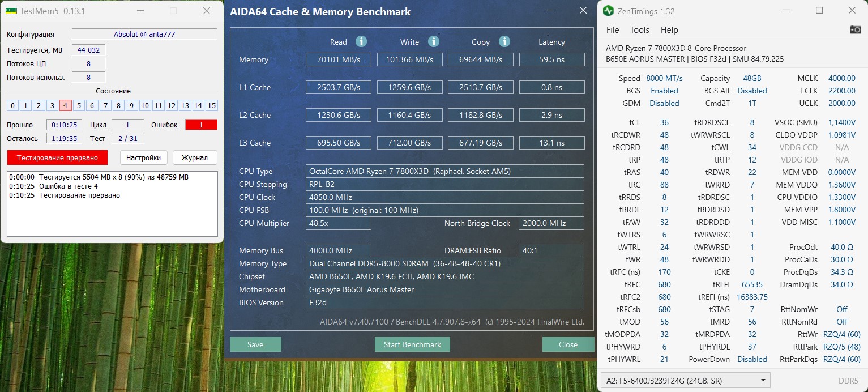Click the Тест value 2 / 31

click(127, 138)
